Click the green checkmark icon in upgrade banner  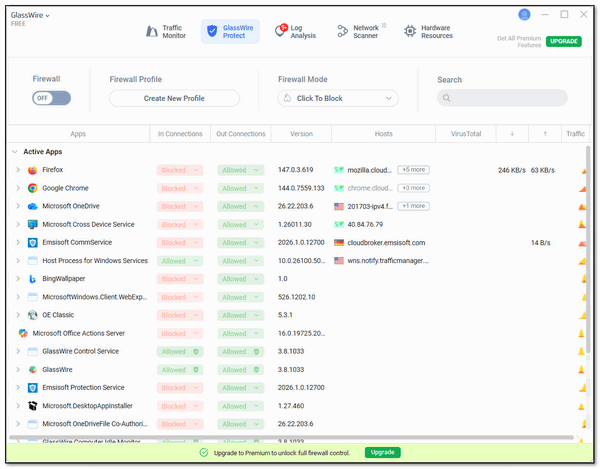tap(204, 453)
